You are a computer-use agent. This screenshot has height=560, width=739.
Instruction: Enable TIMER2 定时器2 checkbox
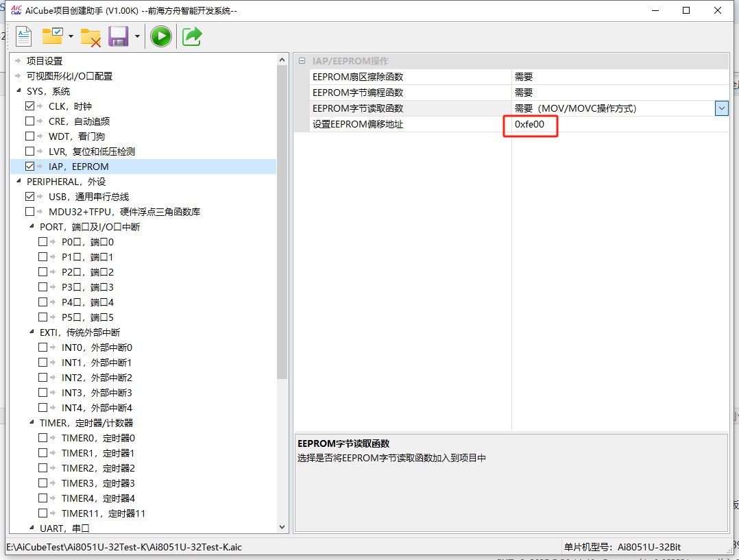coord(43,468)
